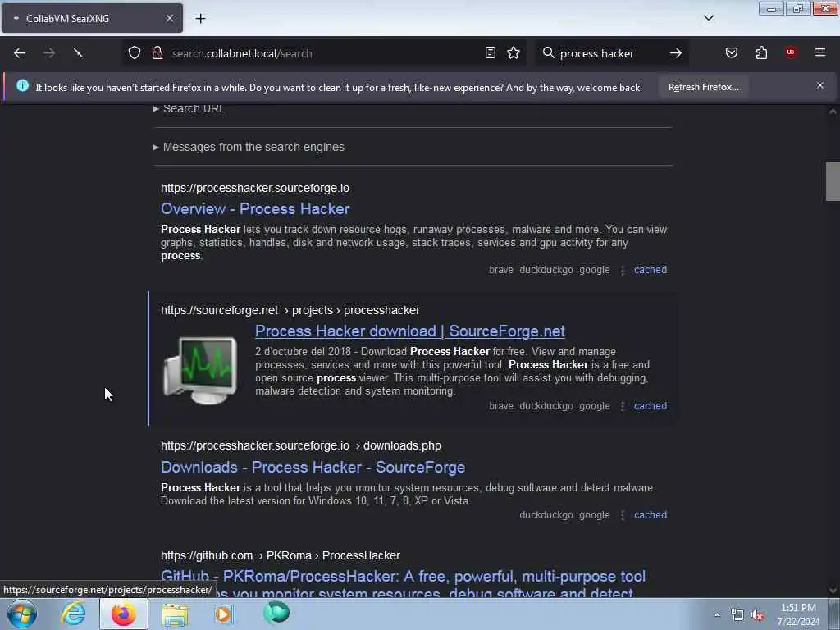Viewport: 840px width, 630px height.
Task: Click the Refresh Firefox... button
Action: point(703,87)
